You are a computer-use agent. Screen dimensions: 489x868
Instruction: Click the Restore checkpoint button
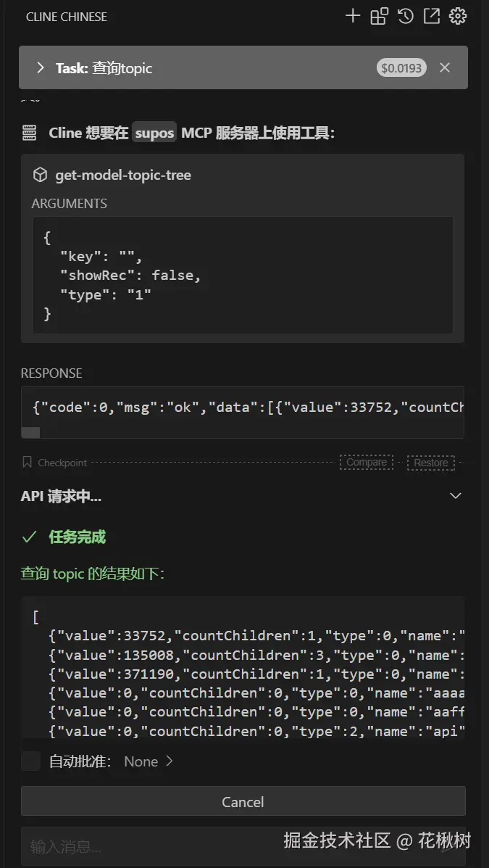click(431, 462)
